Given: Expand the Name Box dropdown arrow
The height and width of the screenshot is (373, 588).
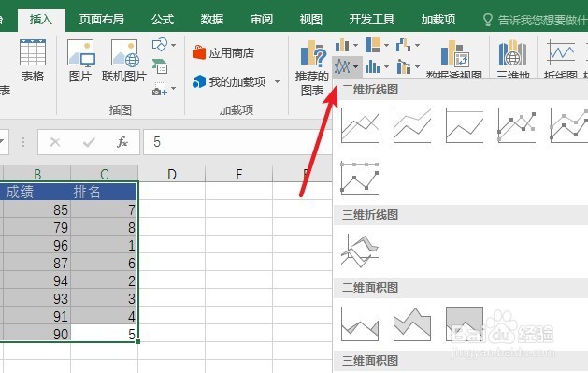Looking at the screenshot, I should tap(3, 142).
